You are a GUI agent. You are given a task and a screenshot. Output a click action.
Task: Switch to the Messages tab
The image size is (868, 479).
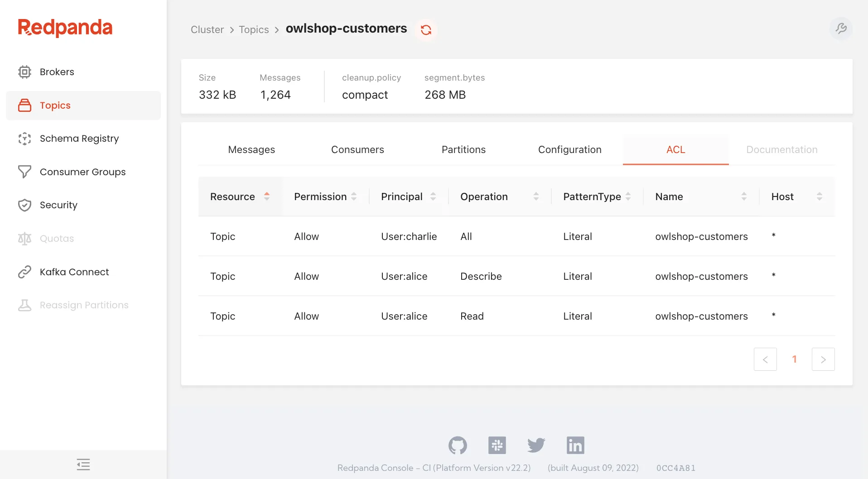(251, 150)
